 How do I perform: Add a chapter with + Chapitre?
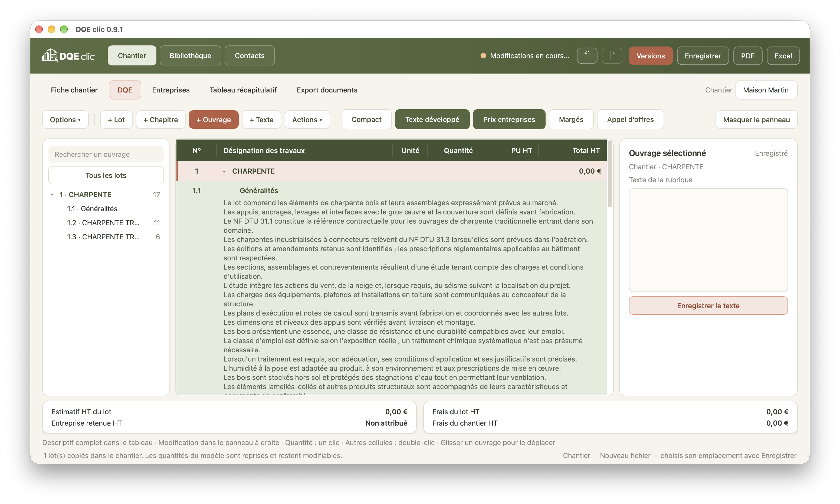161,120
